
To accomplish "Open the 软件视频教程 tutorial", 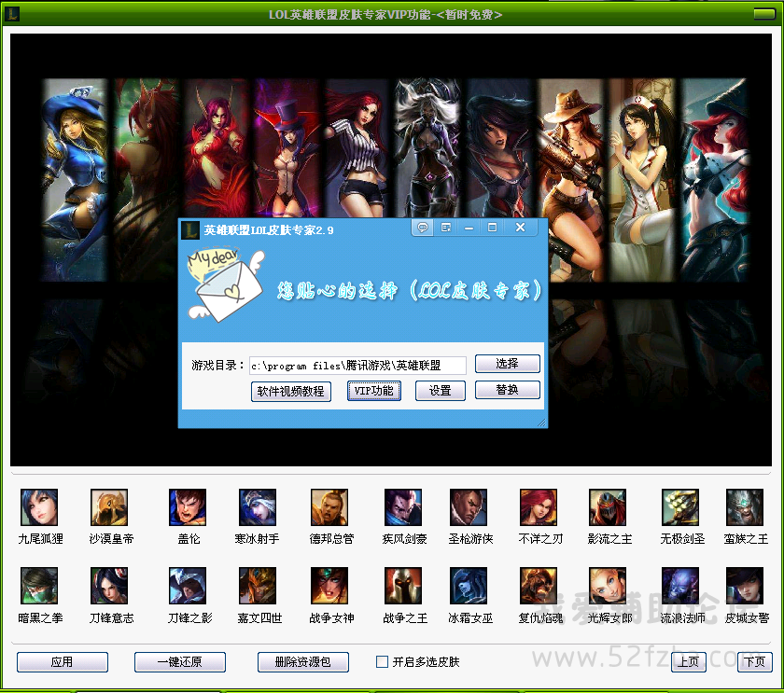I will coord(291,392).
